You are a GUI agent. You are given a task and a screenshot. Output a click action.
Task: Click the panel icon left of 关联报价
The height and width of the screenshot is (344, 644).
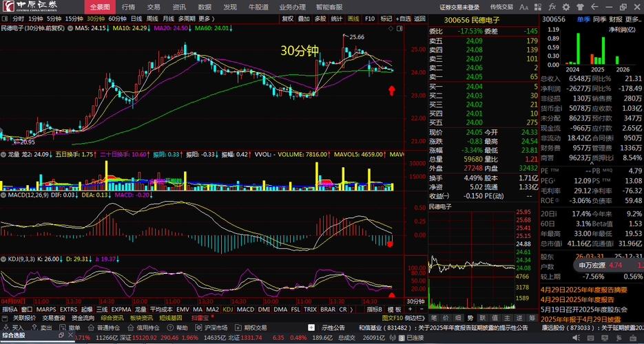[5, 318]
